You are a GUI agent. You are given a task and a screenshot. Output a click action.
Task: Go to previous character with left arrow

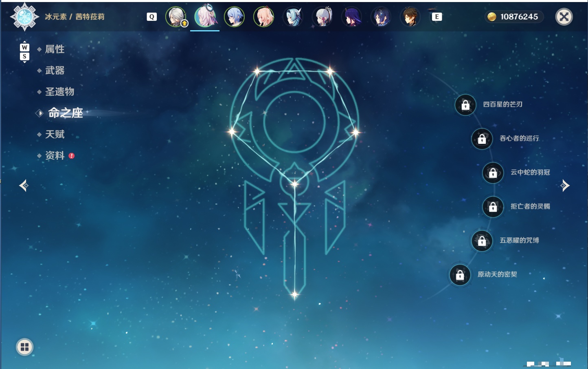coord(24,186)
